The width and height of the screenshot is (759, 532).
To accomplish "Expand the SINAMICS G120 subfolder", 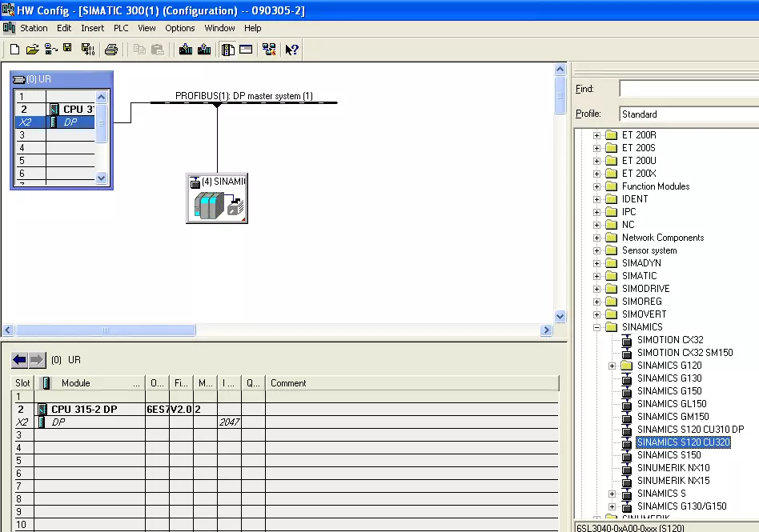I will pyautogui.click(x=612, y=366).
